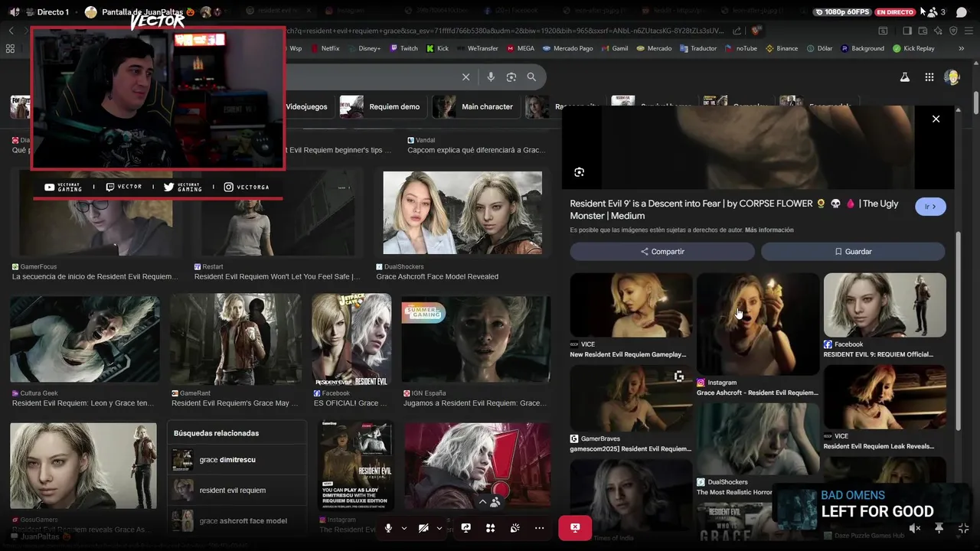
Task: Open the Google Labs flask icon
Action: coord(904,77)
